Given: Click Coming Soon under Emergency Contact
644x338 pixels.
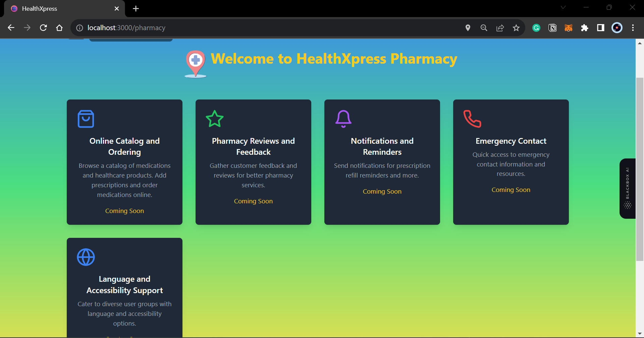Looking at the screenshot, I should pyautogui.click(x=511, y=190).
